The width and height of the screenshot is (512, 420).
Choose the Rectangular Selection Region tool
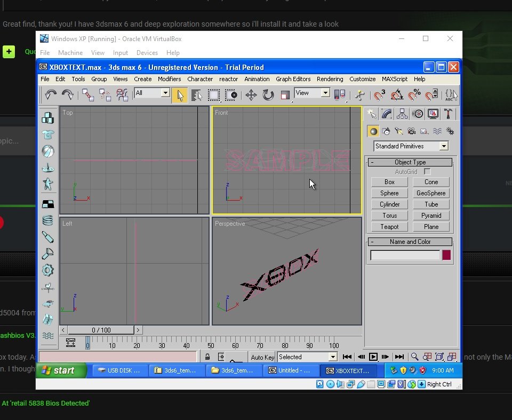tap(214, 95)
